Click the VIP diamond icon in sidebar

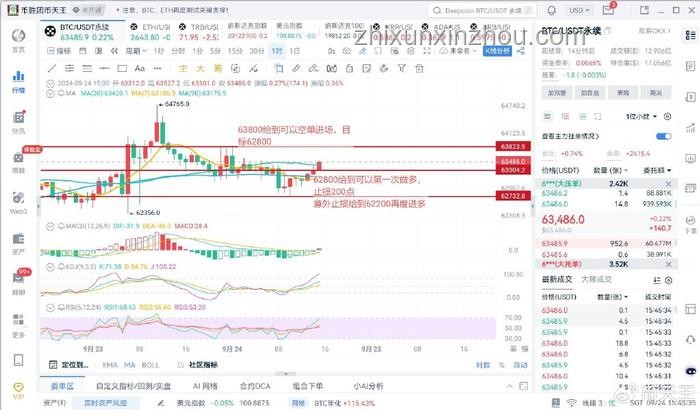click(18, 390)
